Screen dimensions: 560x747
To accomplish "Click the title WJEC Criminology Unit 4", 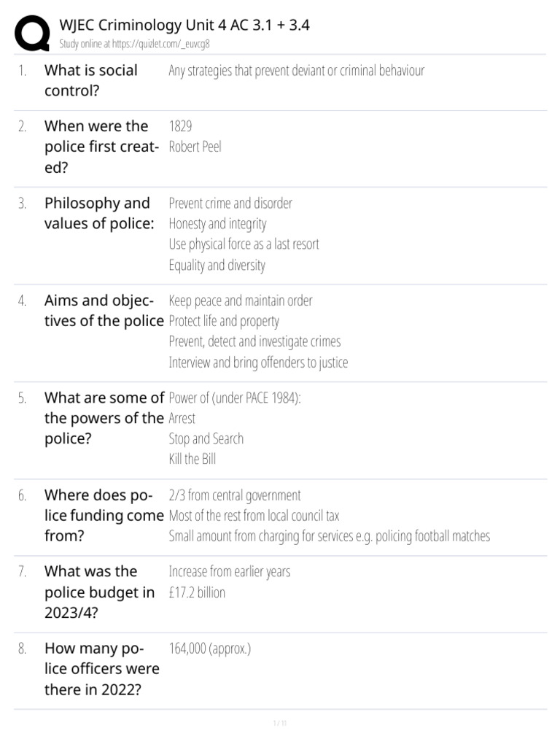I will tap(184, 25).
